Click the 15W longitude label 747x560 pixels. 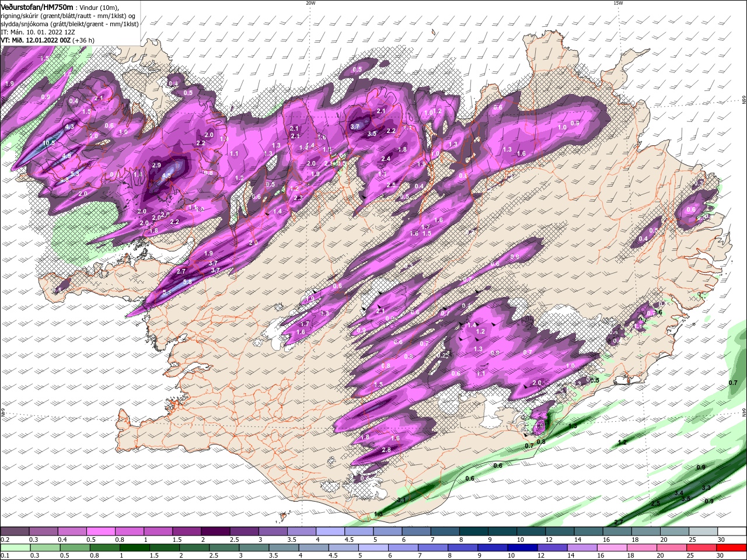point(618,3)
